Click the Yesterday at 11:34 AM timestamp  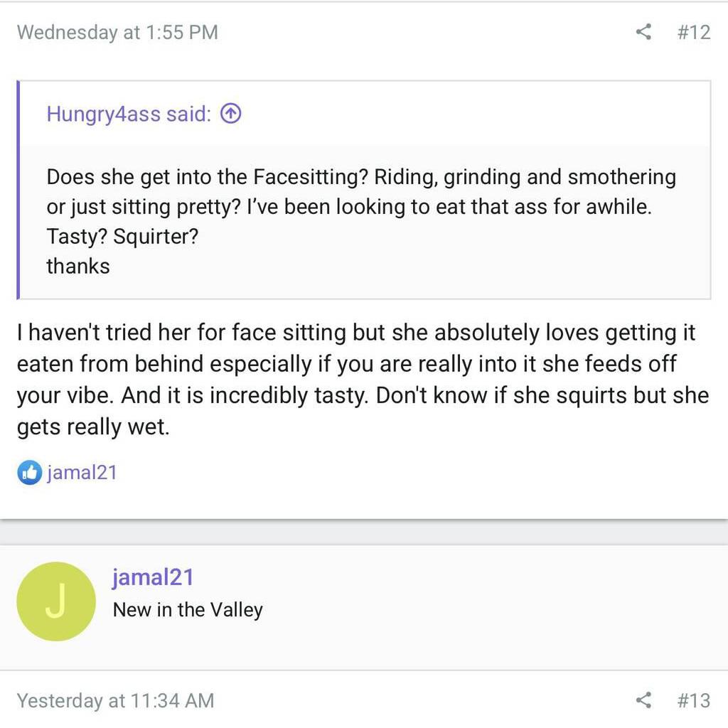(x=115, y=700)
